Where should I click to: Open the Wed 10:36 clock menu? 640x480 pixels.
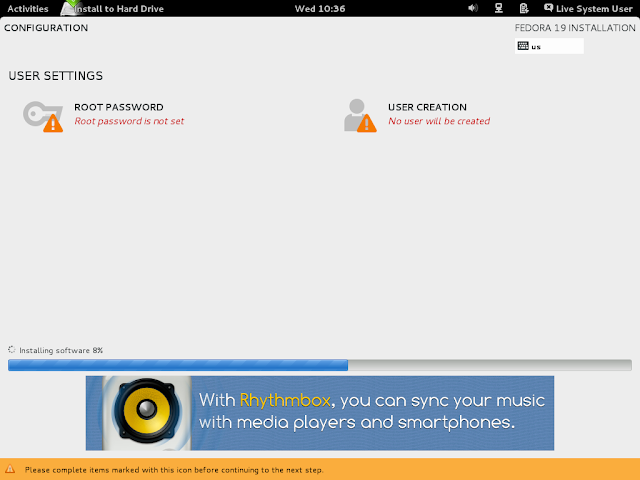(x=320, y=9)
